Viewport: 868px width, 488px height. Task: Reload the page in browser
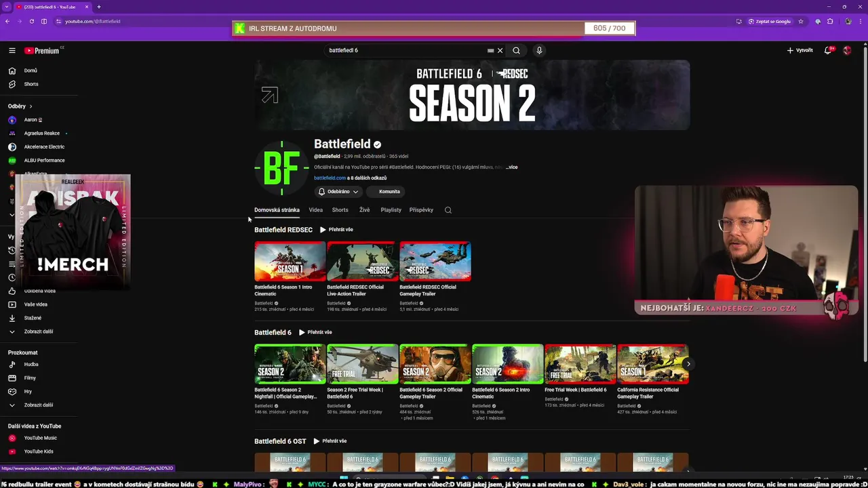coord(31,21)
